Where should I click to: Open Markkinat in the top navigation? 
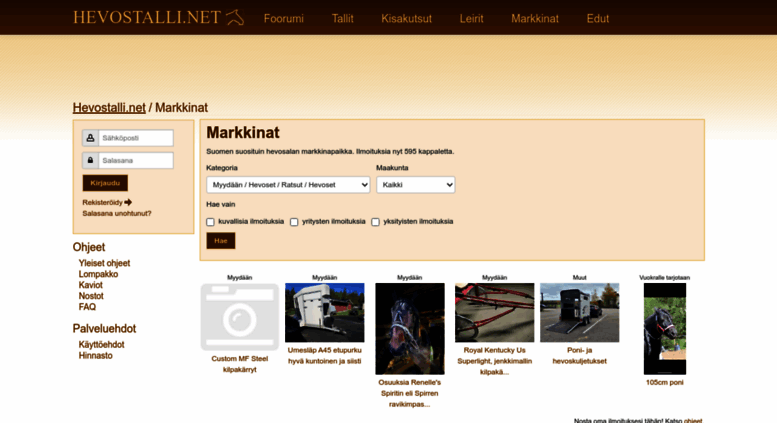(535, 19)
